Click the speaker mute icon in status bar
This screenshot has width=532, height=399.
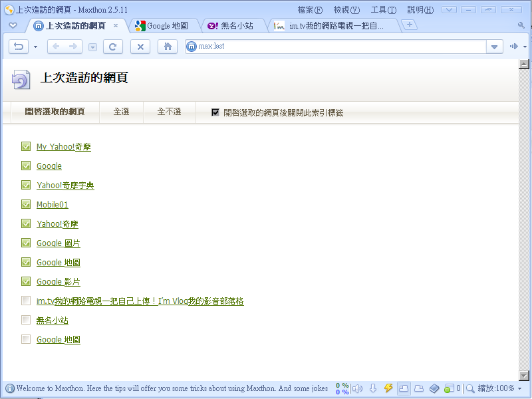pos(357,388)
